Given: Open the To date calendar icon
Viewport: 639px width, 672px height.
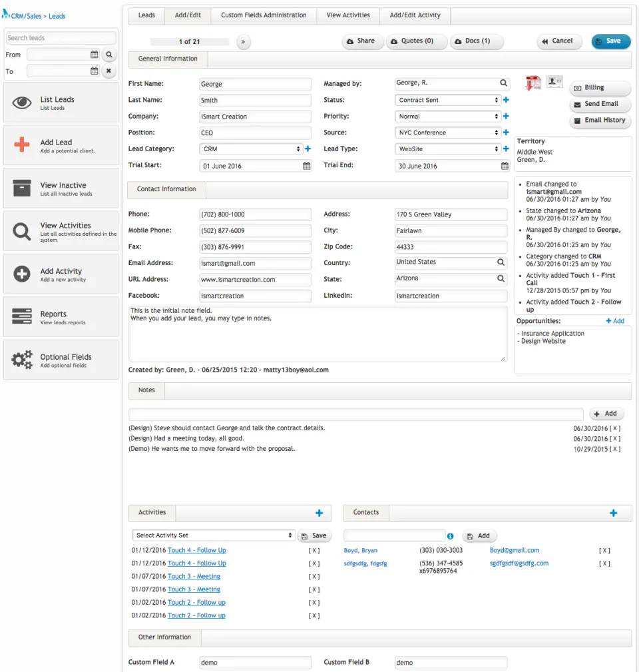Looking at the screenshot, I should [x=95, y=71].
